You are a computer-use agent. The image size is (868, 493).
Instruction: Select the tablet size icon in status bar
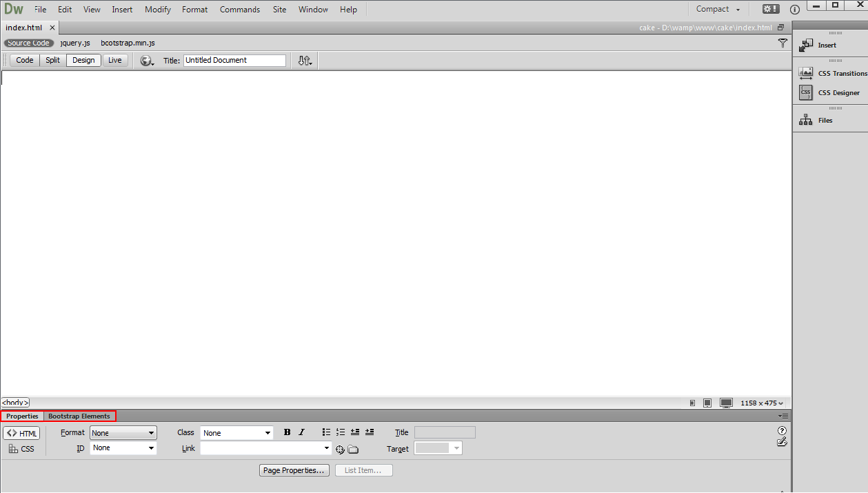click(x=707, y=403)
